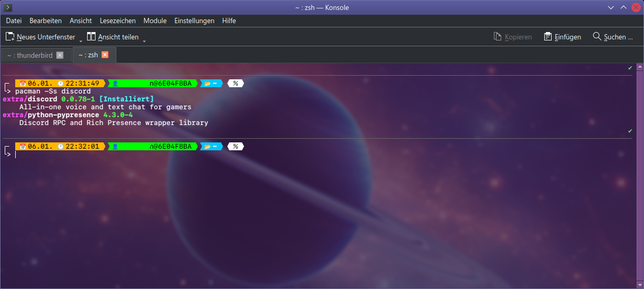
Task: Open the Datei menu
Action: tap(14, 21)
